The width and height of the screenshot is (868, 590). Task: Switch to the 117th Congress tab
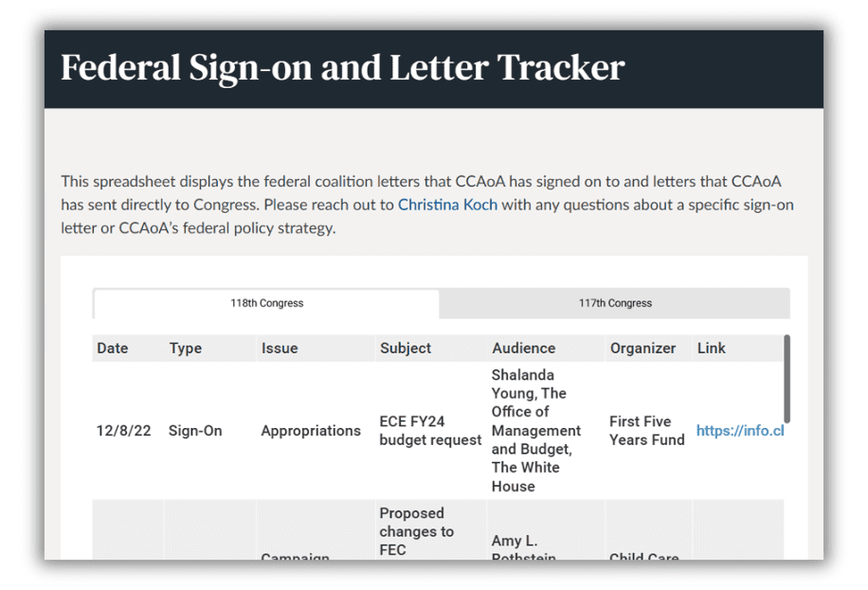(615, 303)
